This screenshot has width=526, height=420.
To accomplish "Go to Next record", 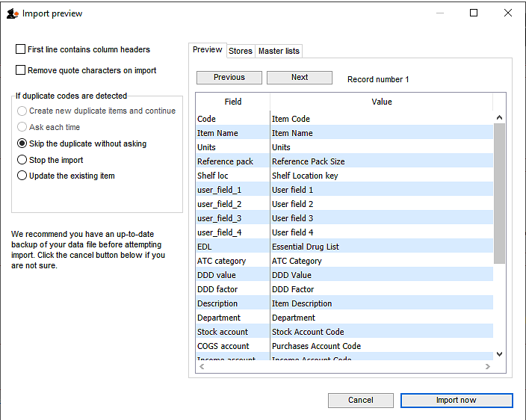I will pyautogui.click(x=299, y=78).
